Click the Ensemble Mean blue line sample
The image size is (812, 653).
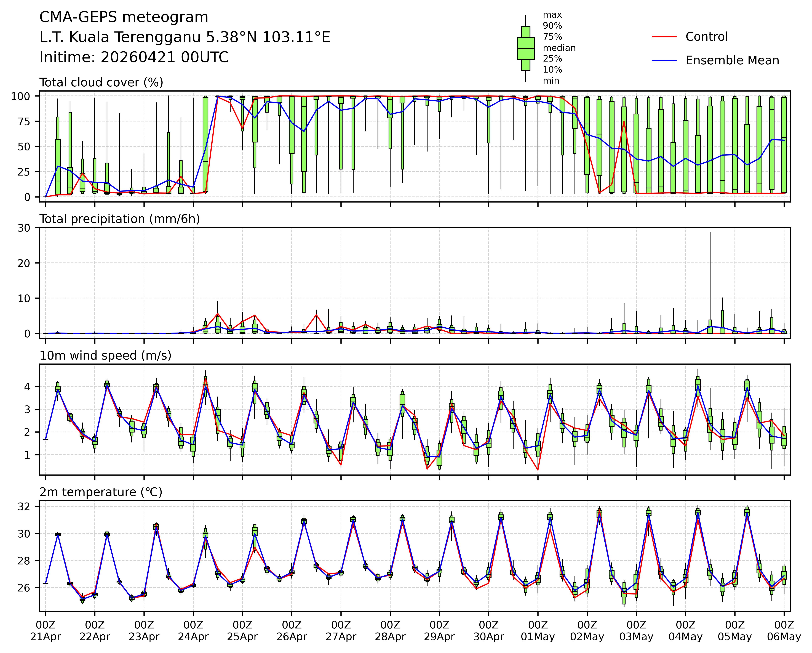tap(664, 61)
